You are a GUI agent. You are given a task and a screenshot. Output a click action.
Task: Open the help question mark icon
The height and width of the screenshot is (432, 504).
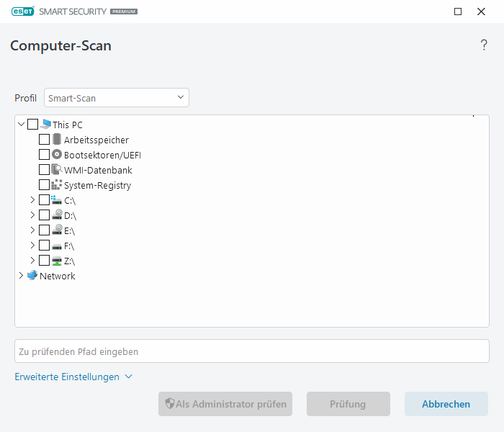click(484, 45)
